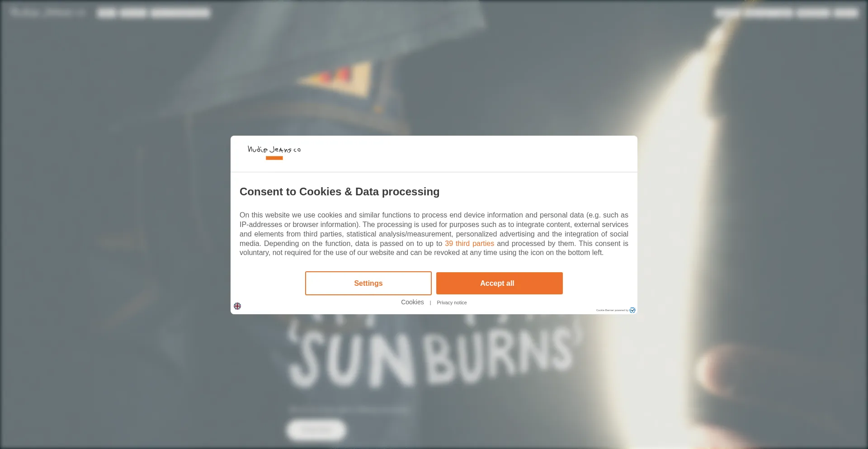Click the rightmost blurred header item
868x449 pixels.
click(846, 13)
